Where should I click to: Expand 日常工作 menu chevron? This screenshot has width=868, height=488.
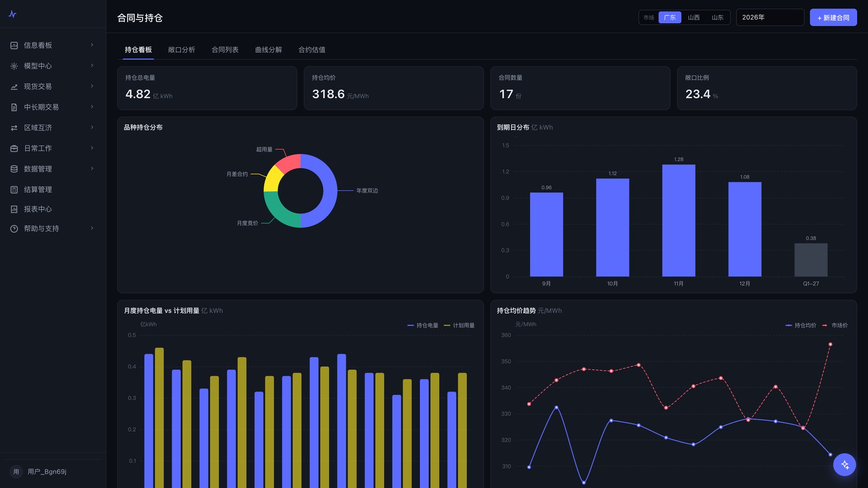point(92,148)
